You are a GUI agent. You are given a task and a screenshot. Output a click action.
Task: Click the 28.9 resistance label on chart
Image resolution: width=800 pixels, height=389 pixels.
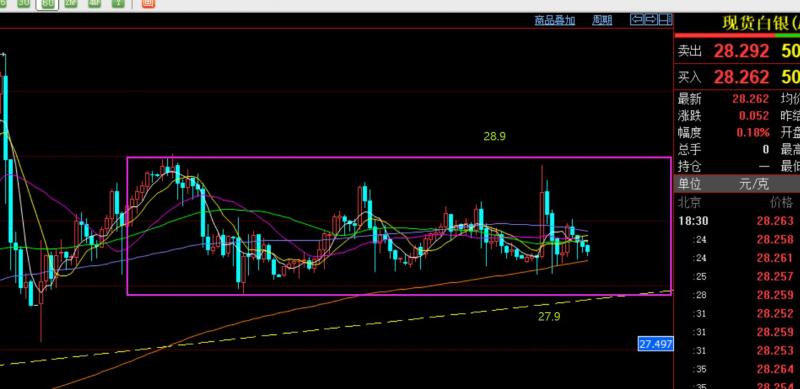[x=494, y=136]
